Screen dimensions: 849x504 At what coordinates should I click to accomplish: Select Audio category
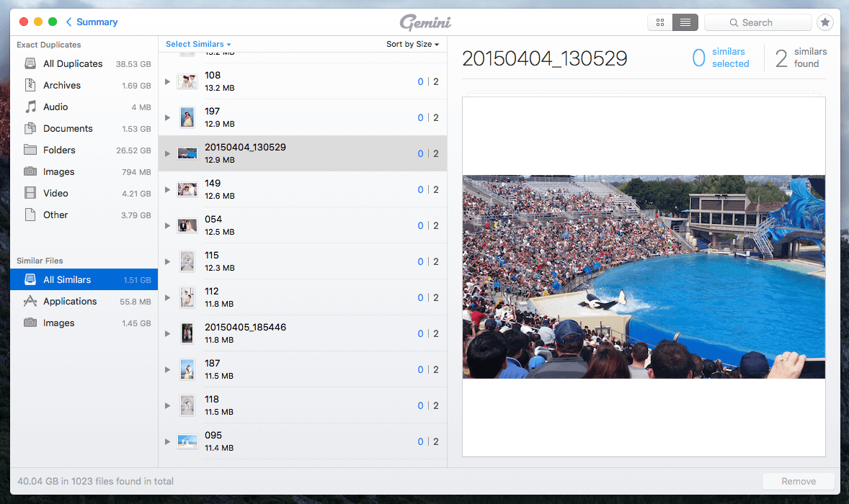(84, 107)
